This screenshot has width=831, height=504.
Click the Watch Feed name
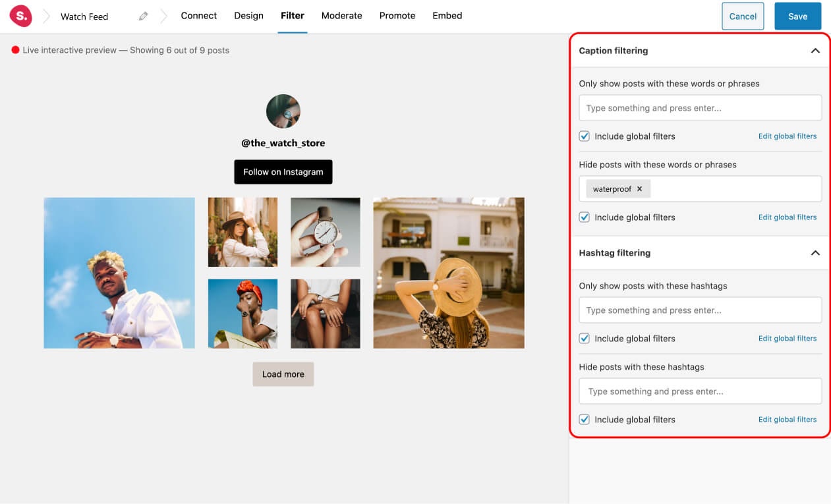point(84,16)
